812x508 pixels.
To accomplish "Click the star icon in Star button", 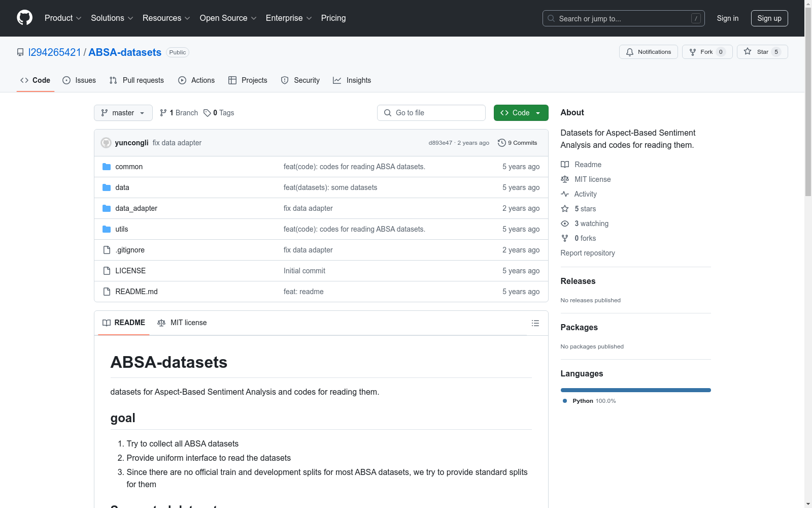I will (748, 51).
